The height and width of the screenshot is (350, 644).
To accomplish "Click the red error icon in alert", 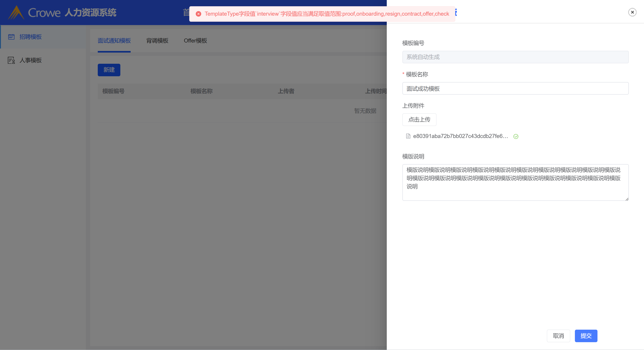I will click(x=198, y=14).
